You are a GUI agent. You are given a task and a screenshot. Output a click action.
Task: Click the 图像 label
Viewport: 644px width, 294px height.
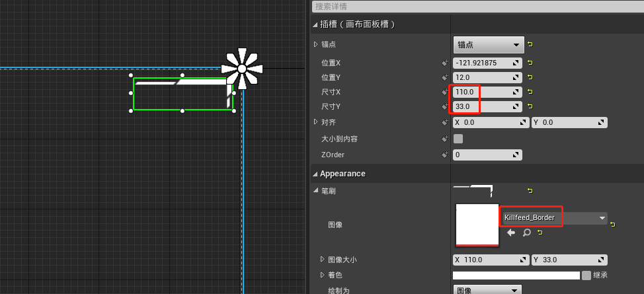click(x=335, y=225)
